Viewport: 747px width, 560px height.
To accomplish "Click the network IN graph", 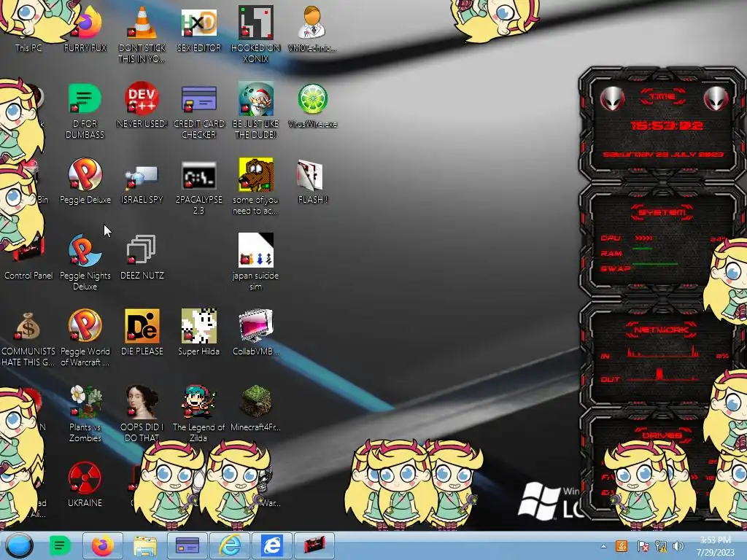I will pos(664,352).
